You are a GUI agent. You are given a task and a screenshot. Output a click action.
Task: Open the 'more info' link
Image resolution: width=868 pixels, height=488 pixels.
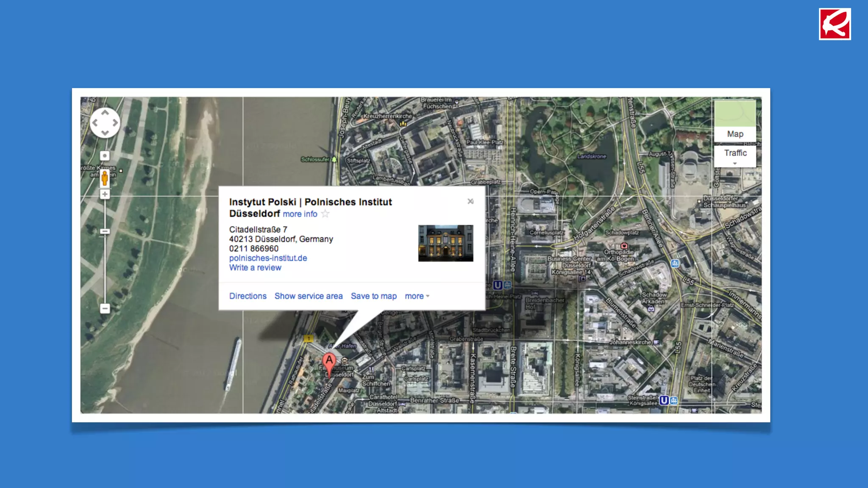click(x=300, y=214)
